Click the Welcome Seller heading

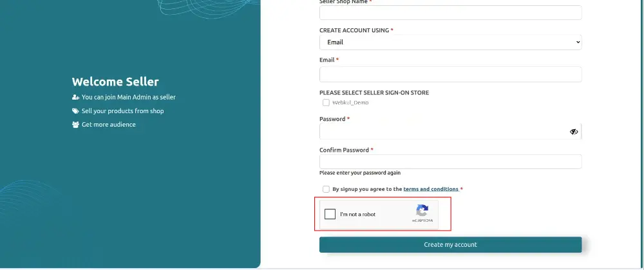point(115,82)
